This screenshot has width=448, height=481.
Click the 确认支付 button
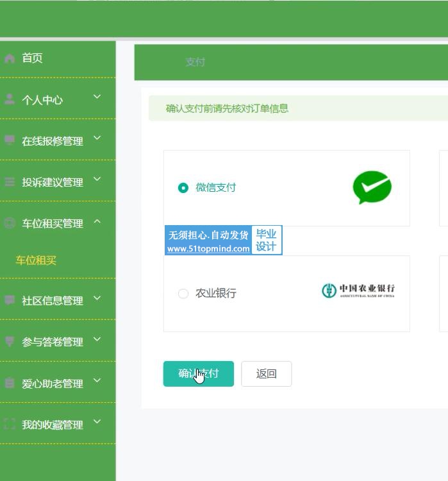coord(199,374)
